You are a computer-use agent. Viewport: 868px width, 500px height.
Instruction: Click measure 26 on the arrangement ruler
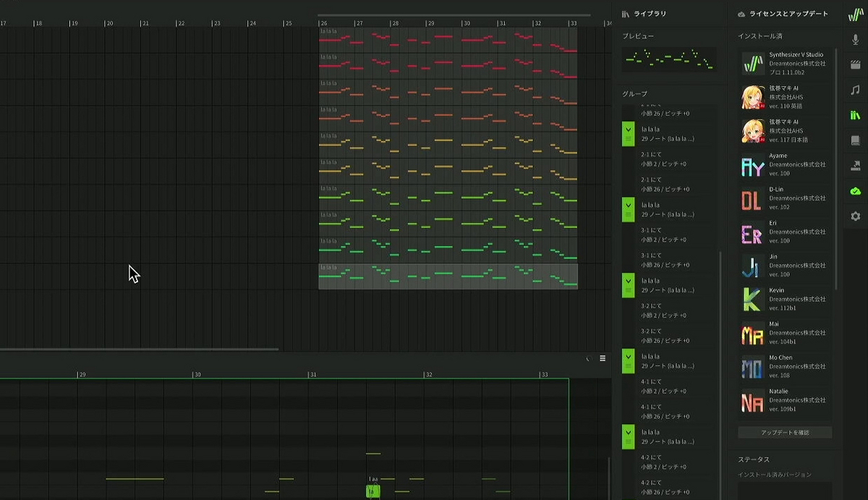(x=323, y=23)
